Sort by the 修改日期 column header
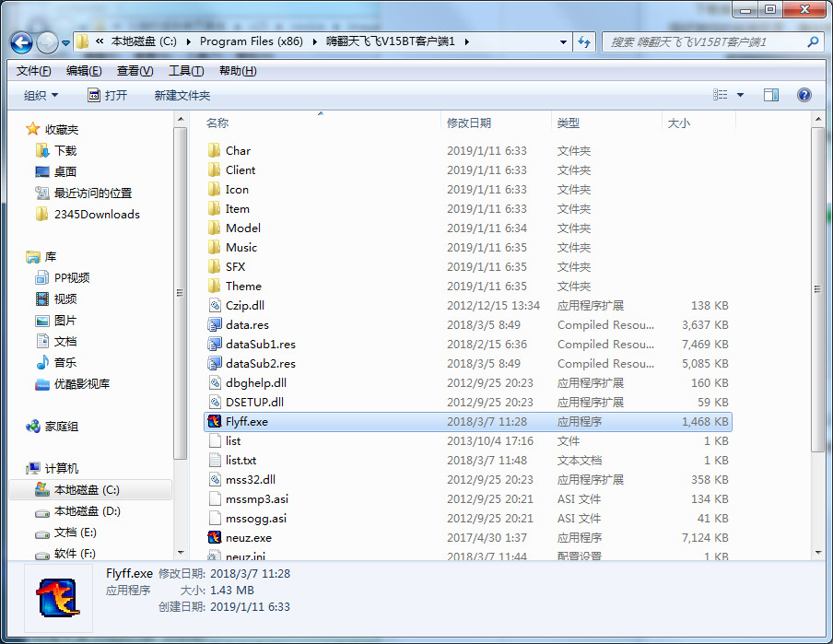 point(468,123)
